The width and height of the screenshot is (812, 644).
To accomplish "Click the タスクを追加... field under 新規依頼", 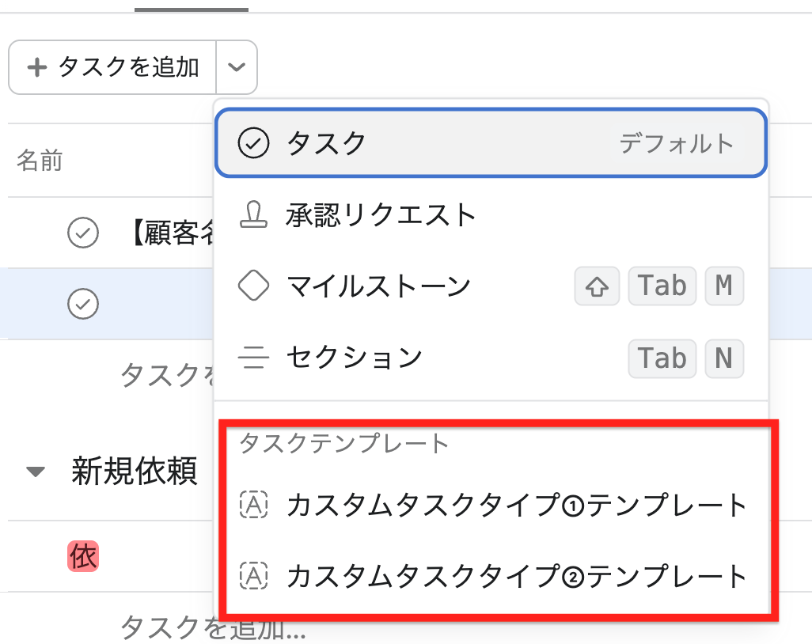I will pos(212,627).
